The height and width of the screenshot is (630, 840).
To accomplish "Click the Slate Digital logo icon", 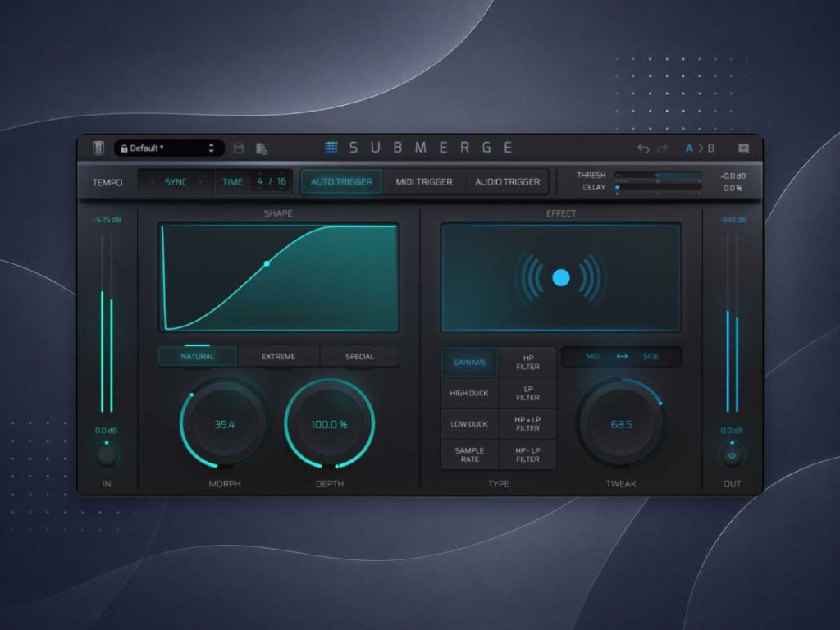I will [98, 148].
